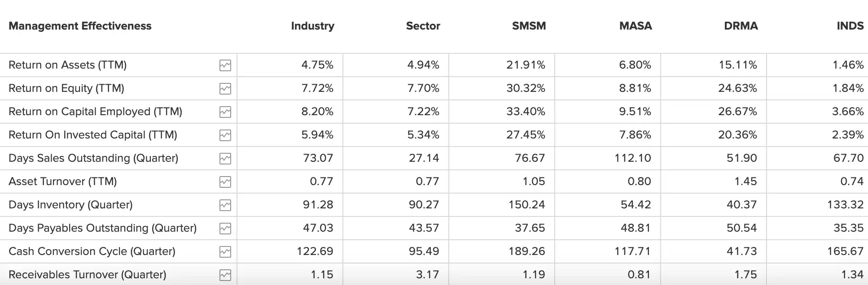Click the Industry column header
The image size is (868, 285).
tap(312, 26)
